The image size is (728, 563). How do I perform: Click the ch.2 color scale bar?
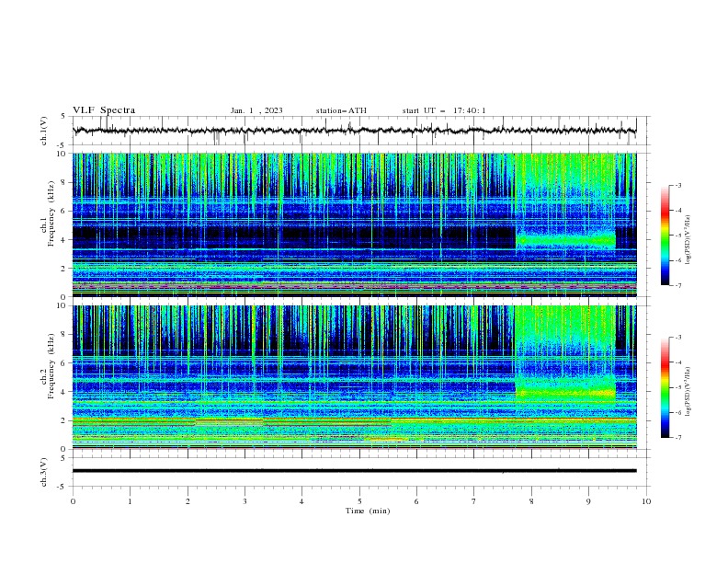point(665,387)
